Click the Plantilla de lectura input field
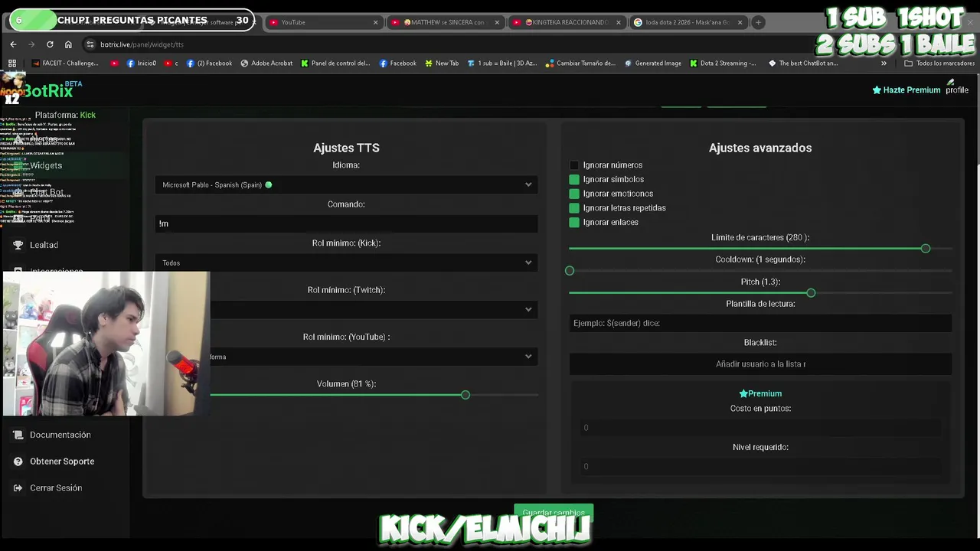Screen dimensions: 980x551 pos(760,323)
